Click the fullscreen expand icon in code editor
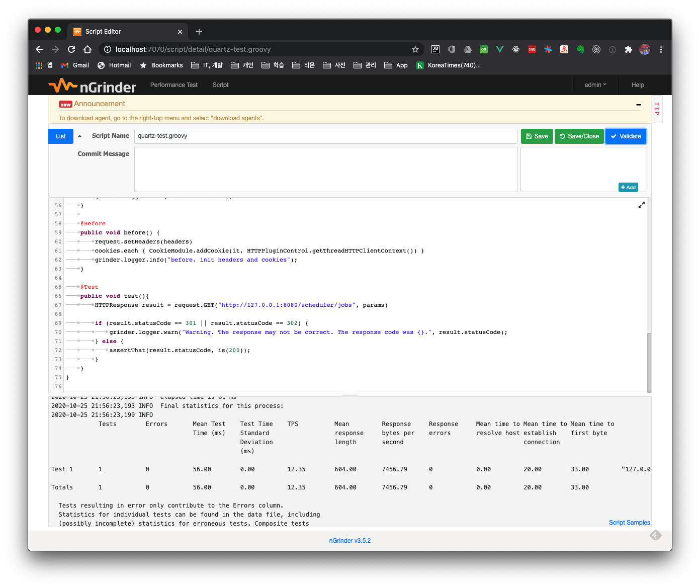The width and height of the screenshot is (700, 588). coord(641,205)
